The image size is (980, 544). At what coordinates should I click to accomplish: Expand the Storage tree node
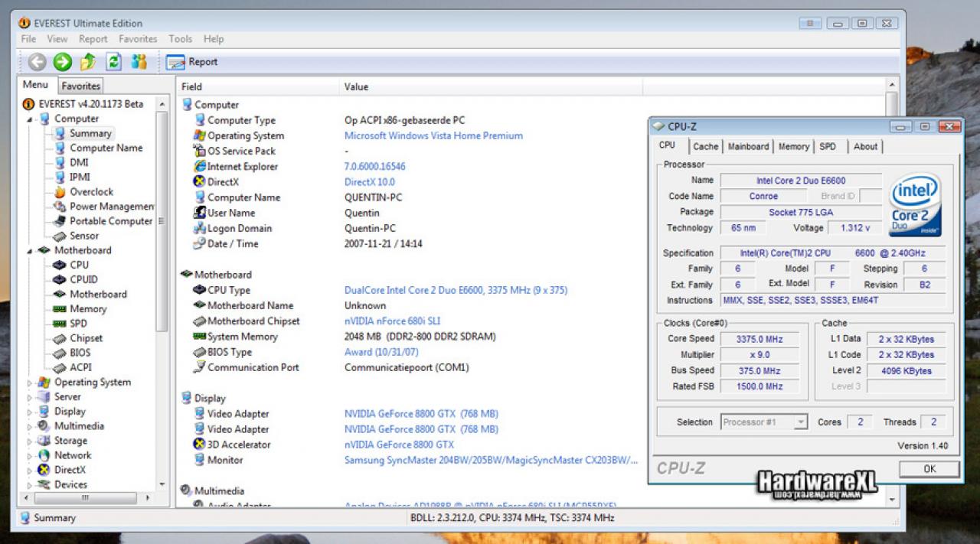click(31, 441)
